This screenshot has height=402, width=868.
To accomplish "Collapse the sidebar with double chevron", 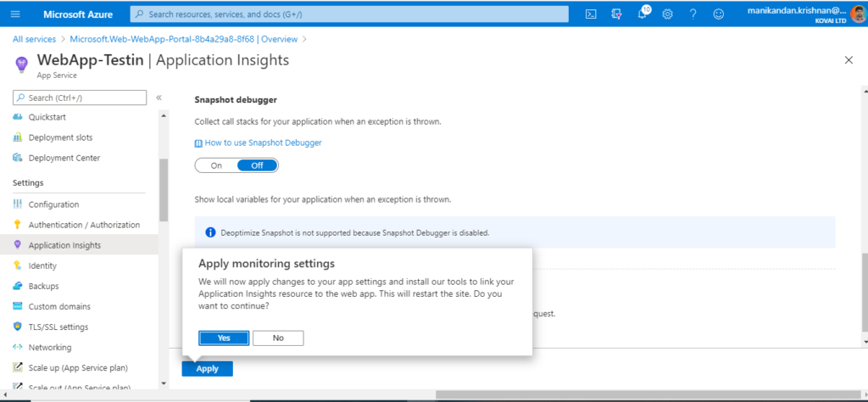I will point(159,98).
